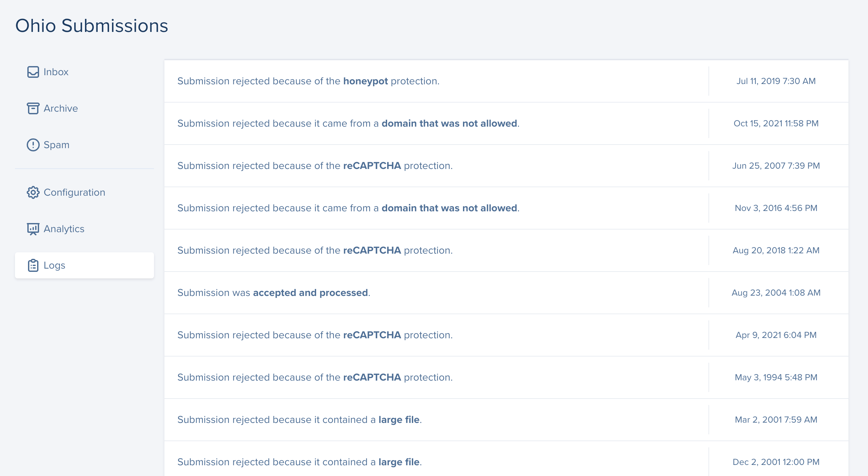This screenshot has width=868, height=476.
Task: Click the log dated Oct 15, 2021
Action: coord(348,123)
